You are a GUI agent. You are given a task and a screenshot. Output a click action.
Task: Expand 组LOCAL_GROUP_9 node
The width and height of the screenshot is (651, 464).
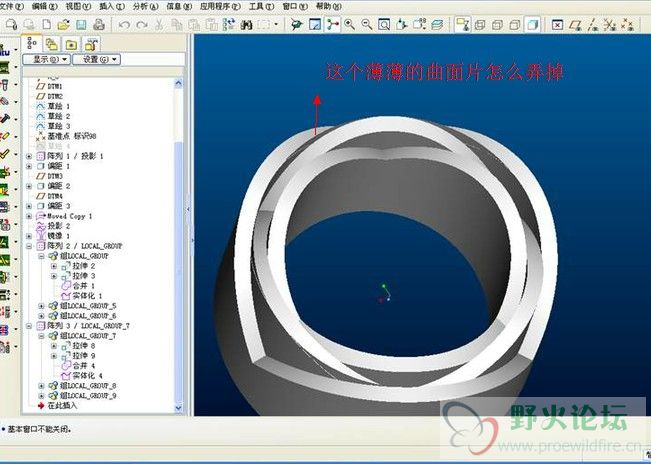point(42,396)
